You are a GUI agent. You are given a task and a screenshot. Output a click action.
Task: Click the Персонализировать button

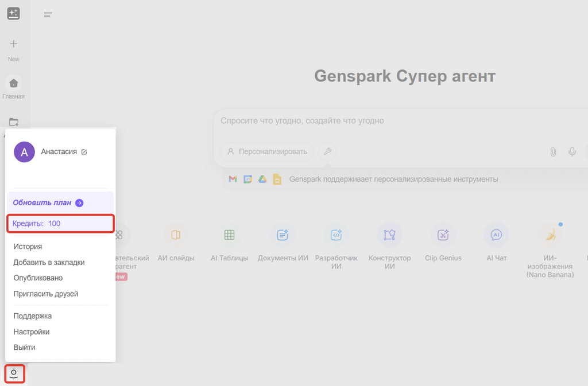coord(266,151)
